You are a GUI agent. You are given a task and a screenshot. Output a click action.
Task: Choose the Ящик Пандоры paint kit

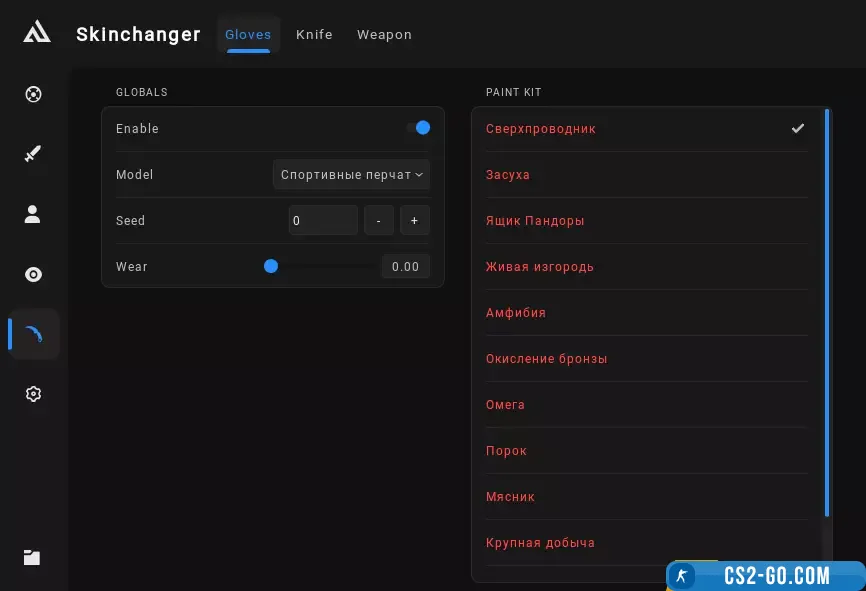point(535,221)
